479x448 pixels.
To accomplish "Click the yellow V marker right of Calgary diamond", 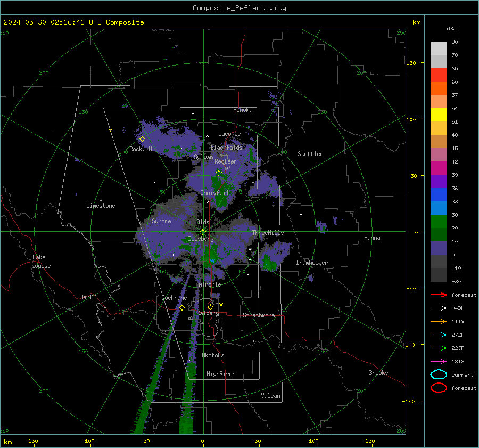I will tap(221, 305).
